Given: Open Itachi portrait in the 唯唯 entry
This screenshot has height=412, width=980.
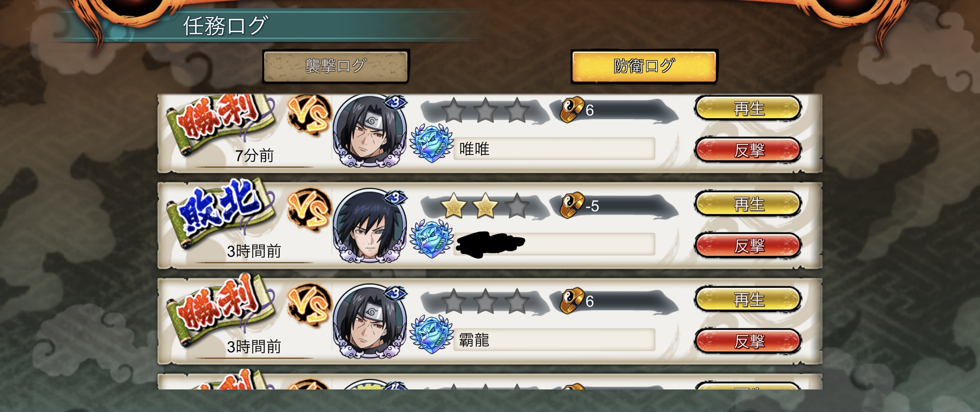Looking at the screenshot, I should [x=370, y=131].
